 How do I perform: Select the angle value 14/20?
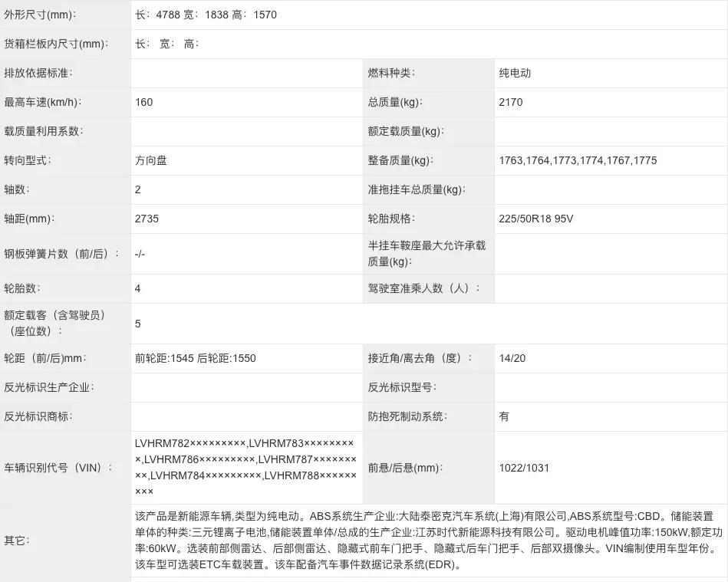[512, 358]
